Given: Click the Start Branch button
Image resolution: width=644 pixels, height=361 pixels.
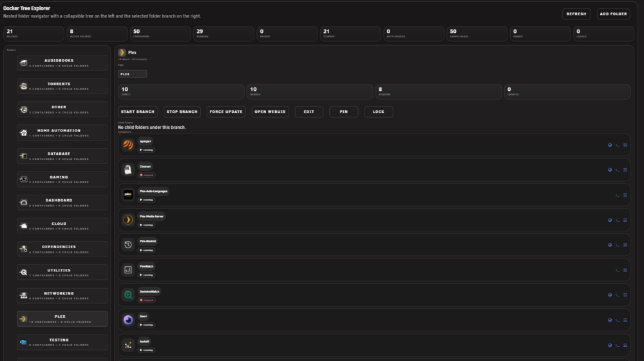Looking at the screenshot, I should click(138, 112).
